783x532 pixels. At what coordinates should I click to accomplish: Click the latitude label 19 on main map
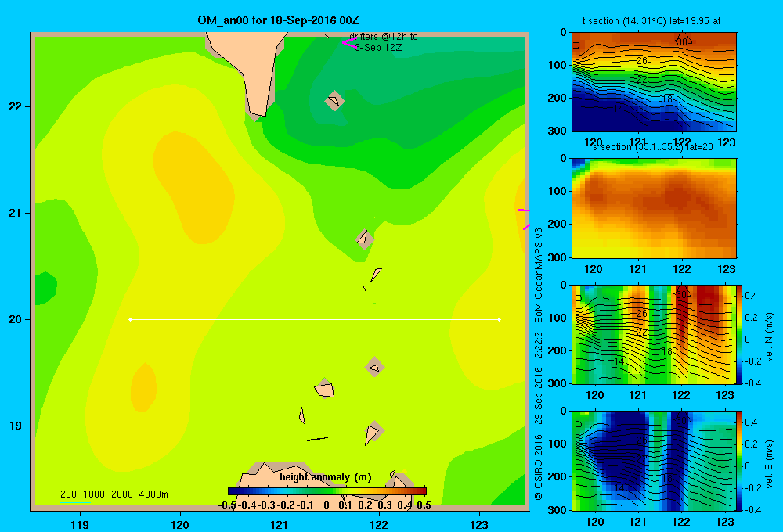[15, 426]
